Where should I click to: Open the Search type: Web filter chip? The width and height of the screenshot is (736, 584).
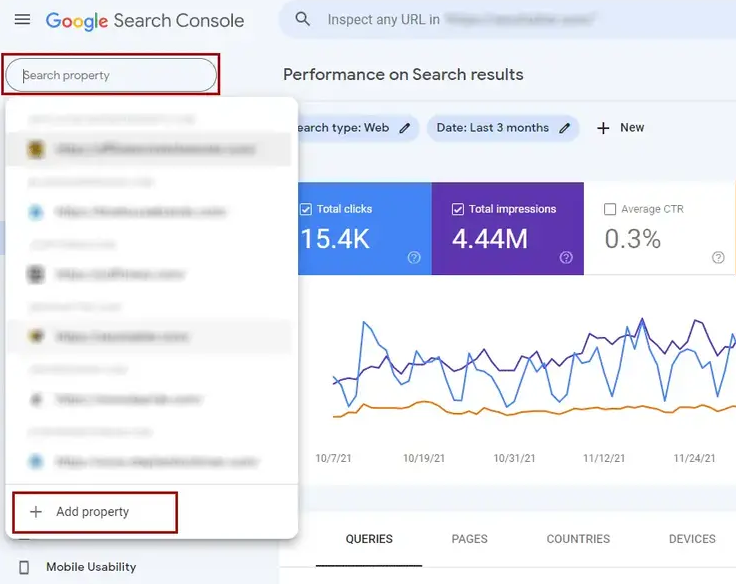[x=358, y=128]
